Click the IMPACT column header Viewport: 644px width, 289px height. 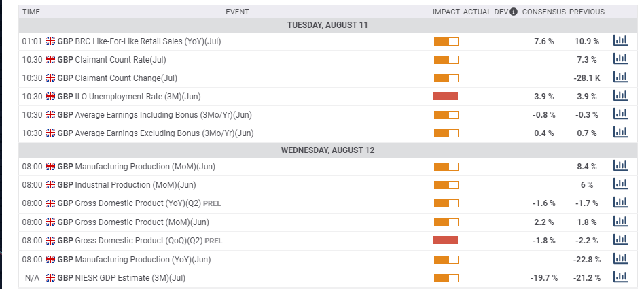446,12
